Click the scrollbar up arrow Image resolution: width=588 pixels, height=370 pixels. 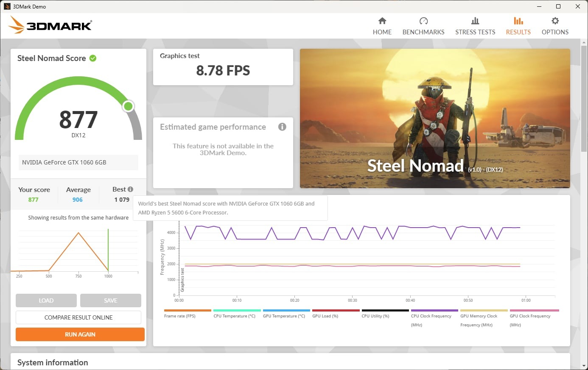[x=584, y=42]
